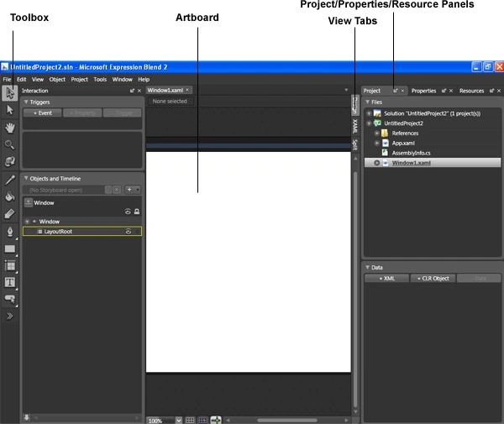This screenshot has width=504, height=424.
Task: Select AssemblyInfo.cs file
Action: 411,153
